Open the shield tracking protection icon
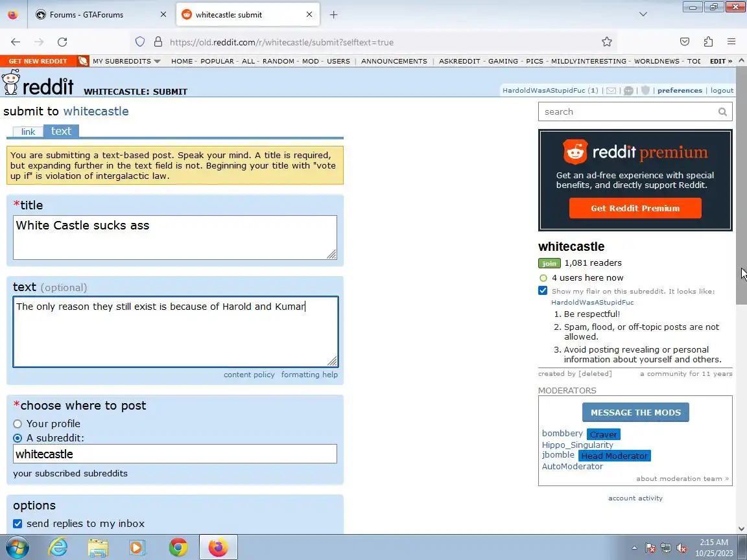This screenshot has width=747, height=560. (140, 42)
